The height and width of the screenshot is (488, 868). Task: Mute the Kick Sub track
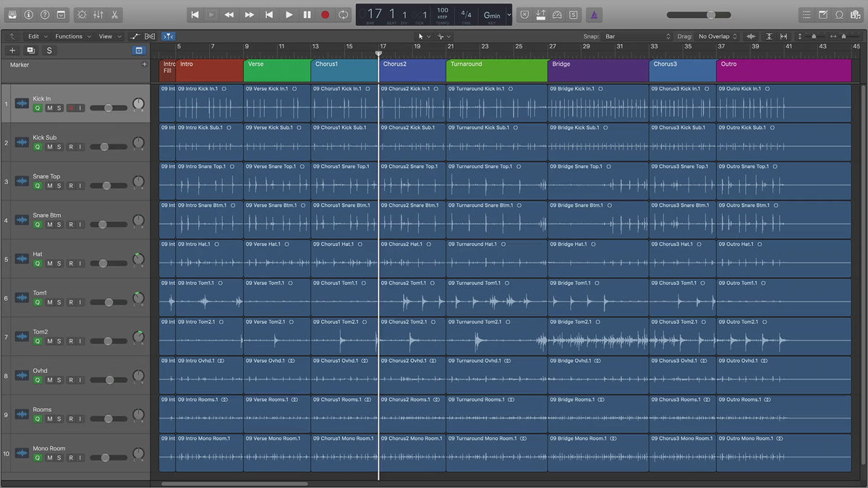[x=49, y=147]
